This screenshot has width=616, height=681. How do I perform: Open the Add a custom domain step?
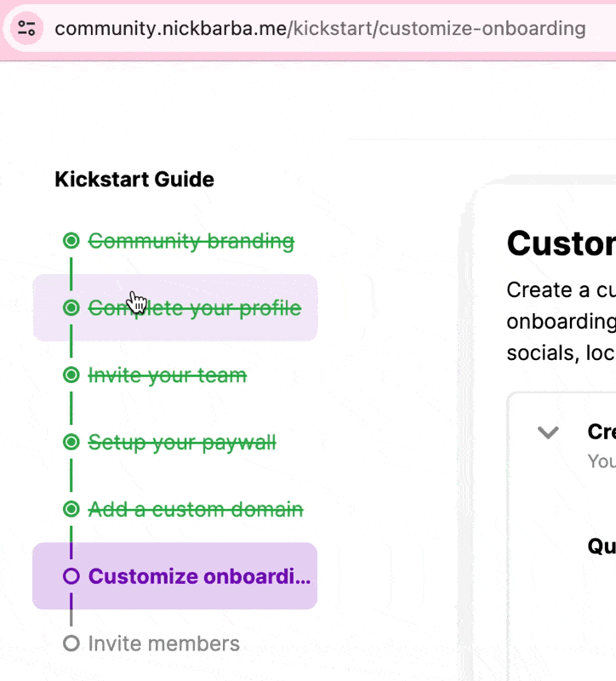tap(196, 509)
